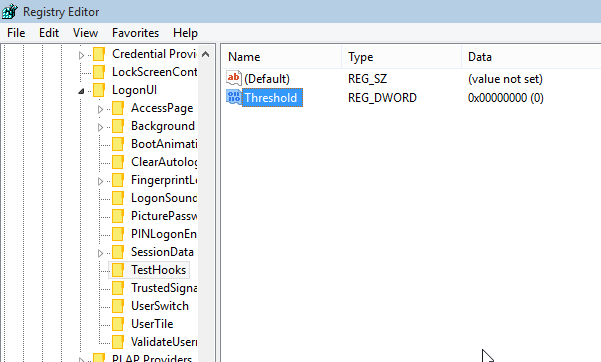
Task: Collapse the LogonUI key
Action: pos(81,91)
